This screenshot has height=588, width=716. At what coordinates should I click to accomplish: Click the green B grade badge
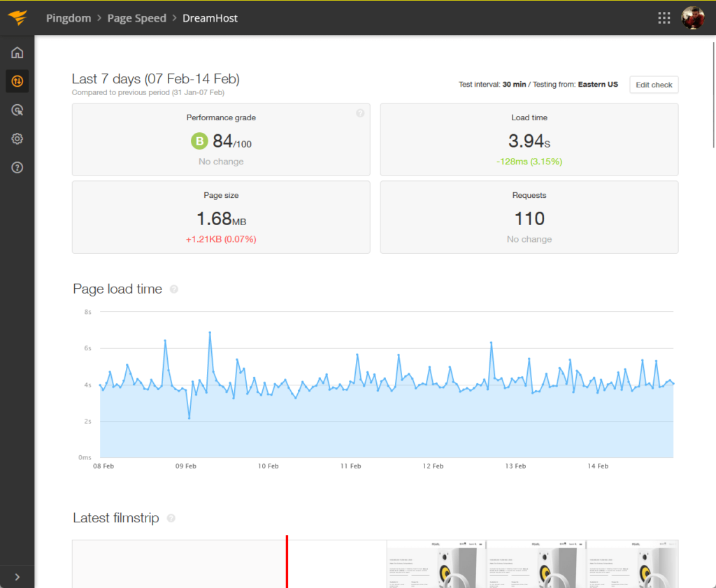(x=199, y=141)
